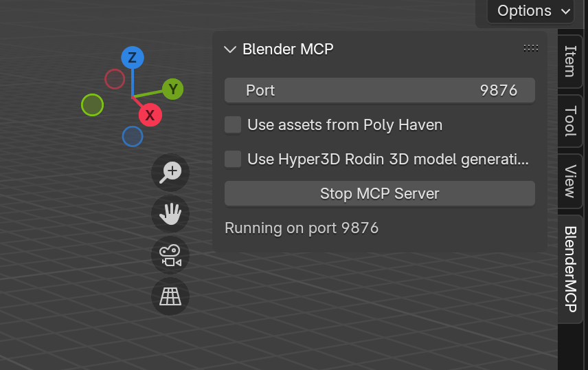This screenshot has height=370, width=588.
Task: Open the View sidebar tab
Action: 570,181
